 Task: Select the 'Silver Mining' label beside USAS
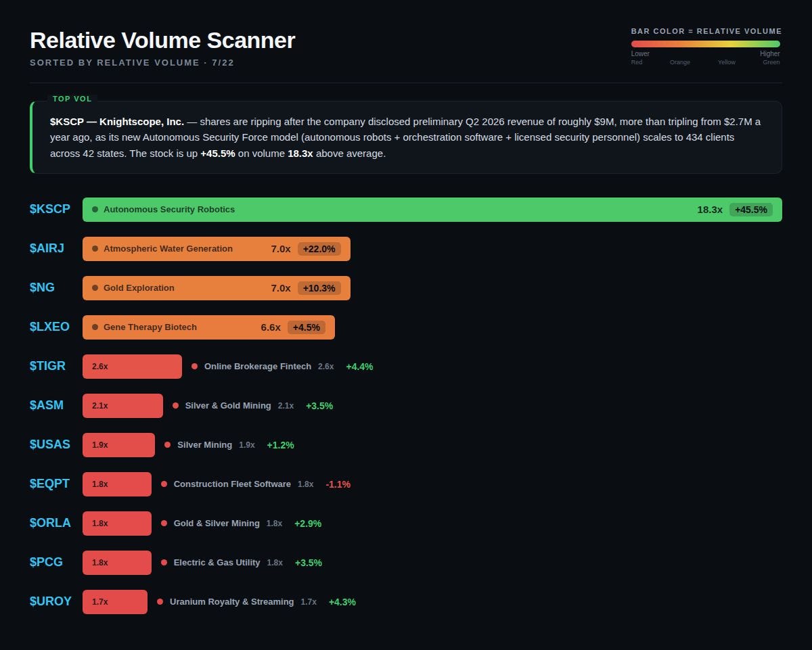(205, 445)
